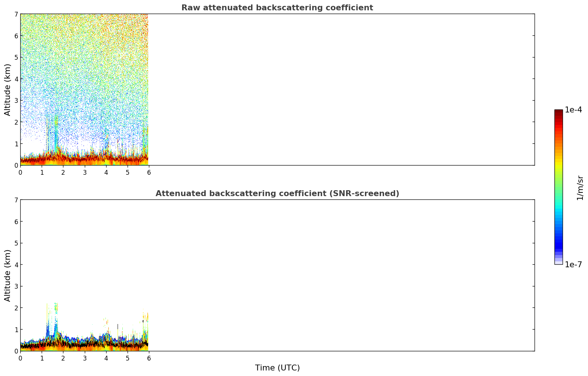Click the tick label 6 on the bottom time axis
Image resolution: width=588 pixels, height=376 pixels.
click(x=149, y=358)
